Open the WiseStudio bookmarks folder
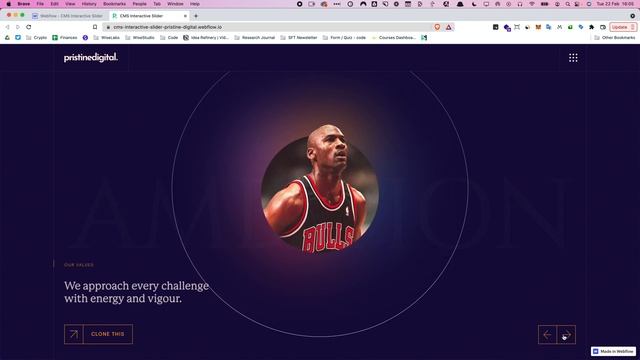 (x=140, y=38)
